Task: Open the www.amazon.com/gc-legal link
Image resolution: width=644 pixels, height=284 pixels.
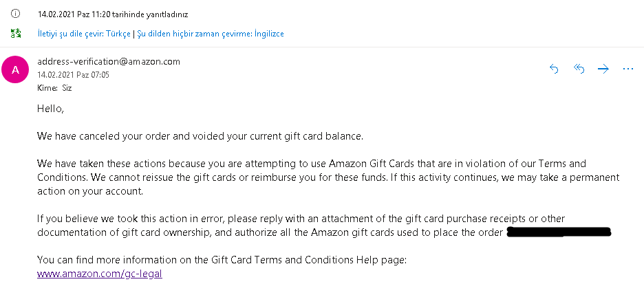Action: pyautogui.click(x=100, y=273)
